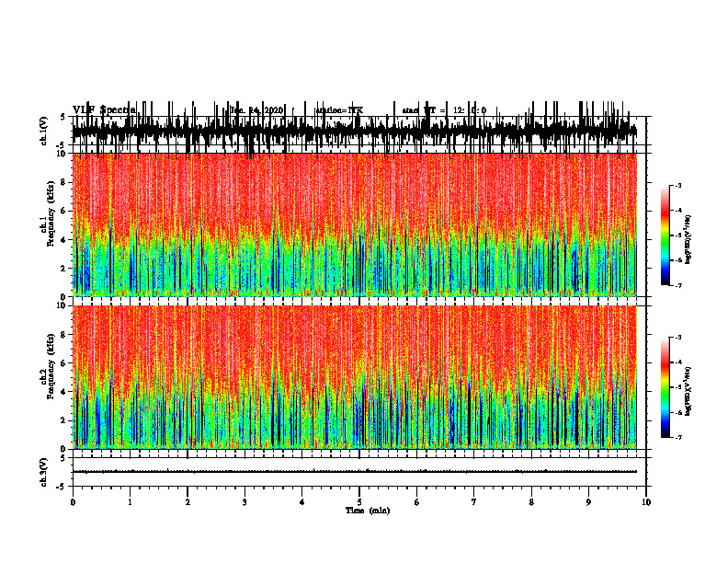The height and width of the screenshot is (563, 728).
Task: Click time axis tick label "4"
Action: 301,502
